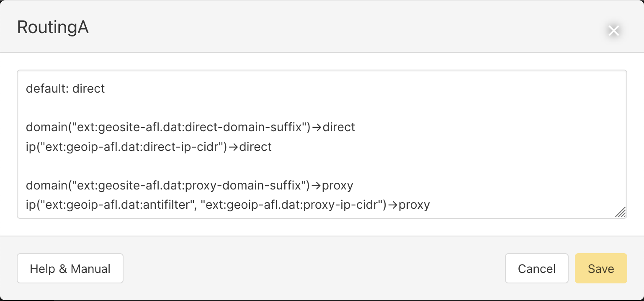Click "proxy" at the end of the proxy-domain-suffix rule
The height and width of the screenshot is (301, 644).
pyautogui.click(x=337, y=185)
